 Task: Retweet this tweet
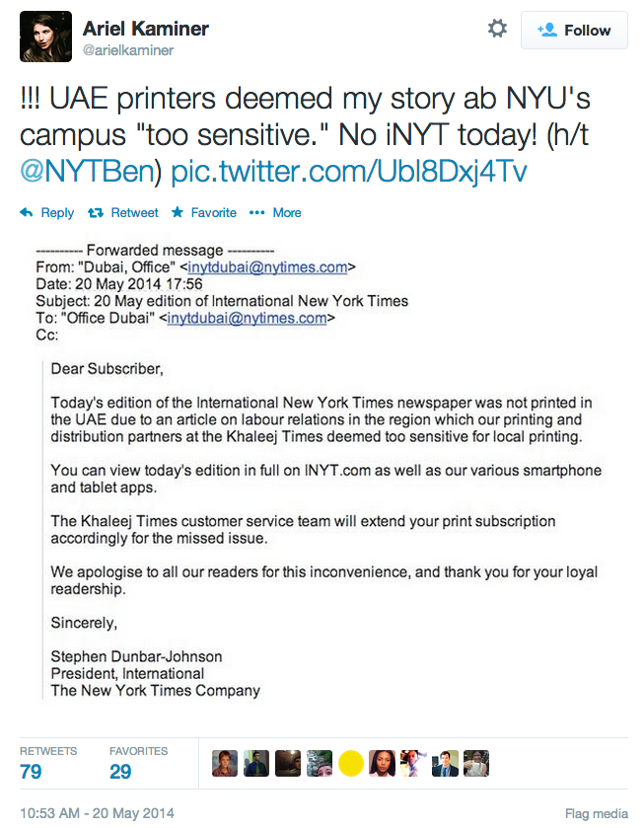click(x=123, y=212)
